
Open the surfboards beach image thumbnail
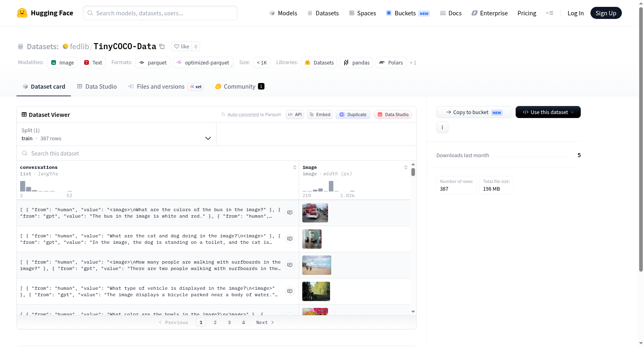pos(317,265)
